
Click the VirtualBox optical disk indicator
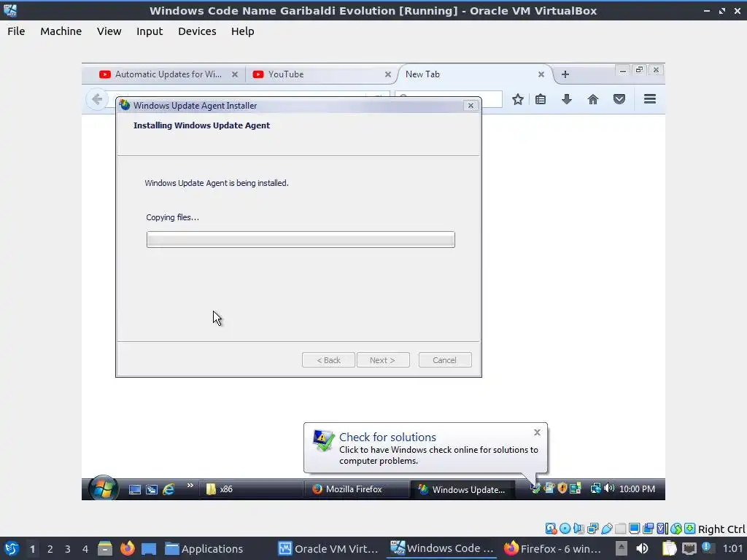click(565, 529)
